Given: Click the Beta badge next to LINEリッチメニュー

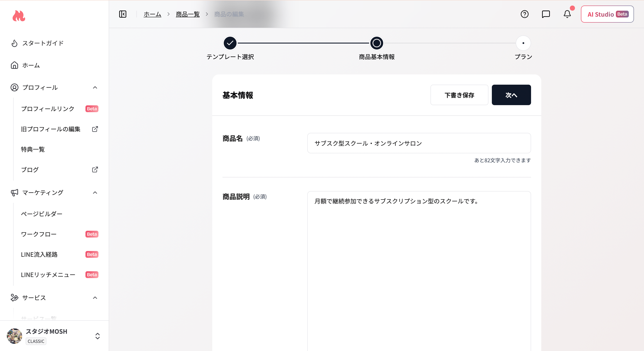Looking at the screenshot, I should [x=92, y=275].
